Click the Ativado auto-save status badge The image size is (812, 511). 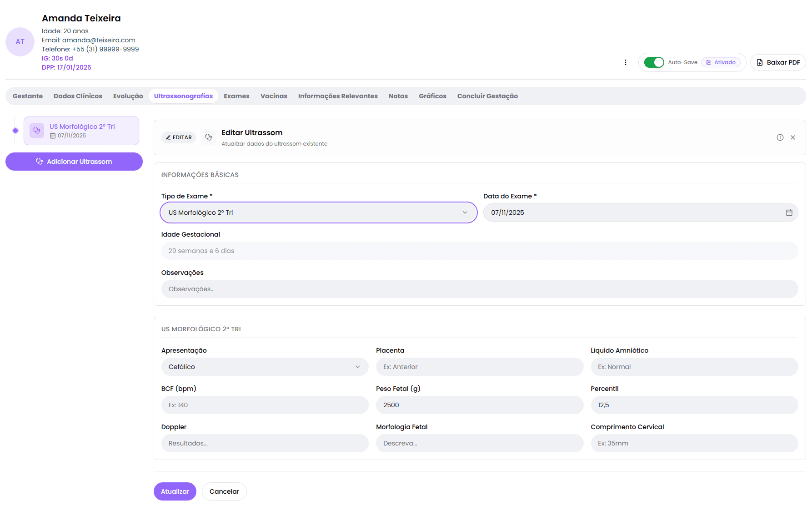[721, 62]
